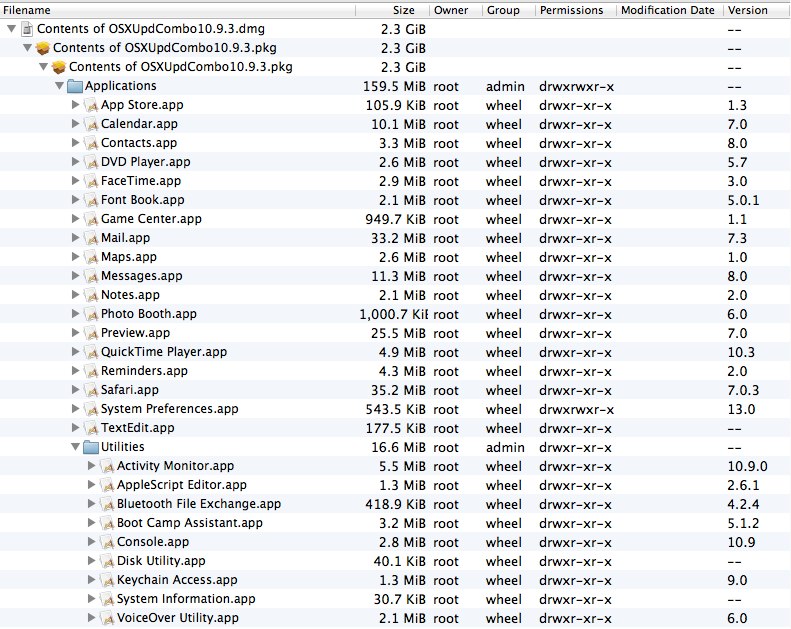Screen dimensions: 791x629
Task: Click the DVD Player.app icon
Action: pyautogui.click(x=91, y=162)
